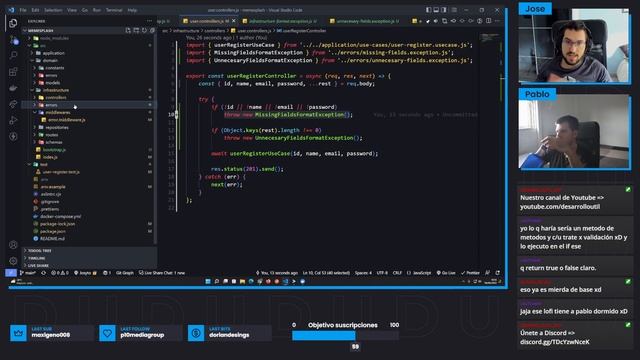Open Thunder Client lightning icon in activity bar
This screenshot has width=640, height=360.
click(x=13, y=136)
